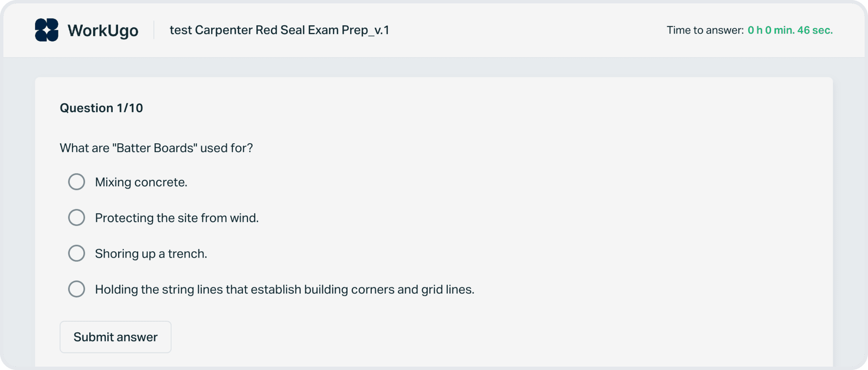Click the "Protecting the site from wind." label text
This screenshot has width=868, height=370.
[177, 218]
